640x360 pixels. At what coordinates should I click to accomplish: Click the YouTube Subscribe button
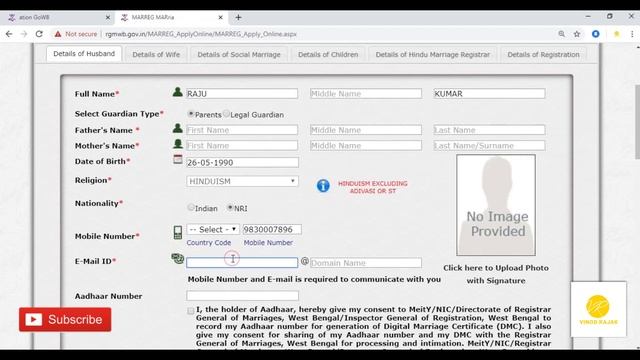[x=65, y=320]
